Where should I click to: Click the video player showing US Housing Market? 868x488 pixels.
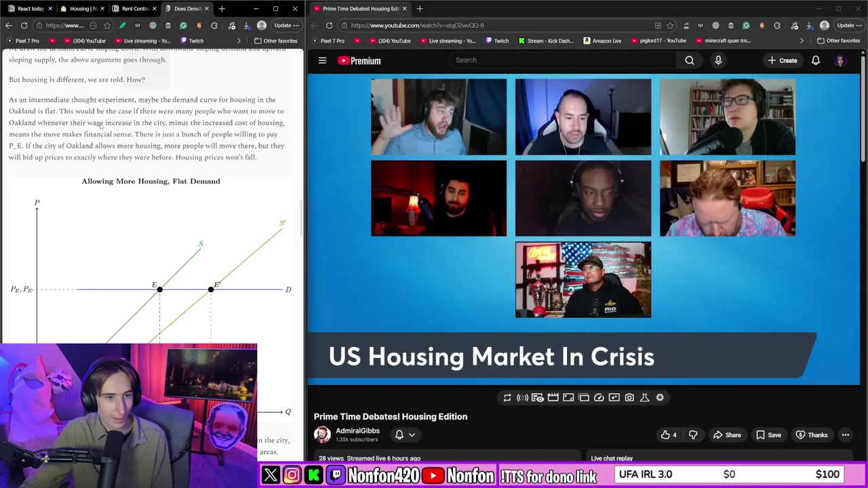[583, 229]
